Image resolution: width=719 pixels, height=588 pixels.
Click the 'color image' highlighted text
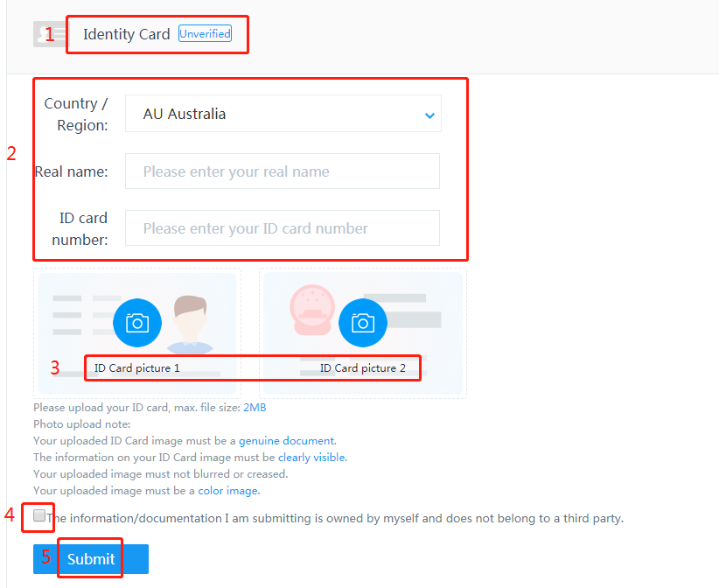(229, 491)
